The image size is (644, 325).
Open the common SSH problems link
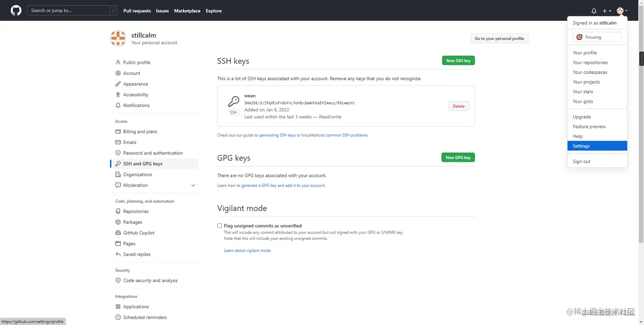[347, 135]
